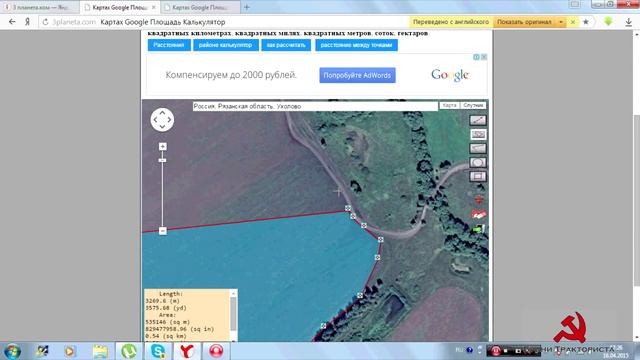This screenshot has width=640, height=360.
Task: Open the Windows Start menu
Action: pos(12,351)
